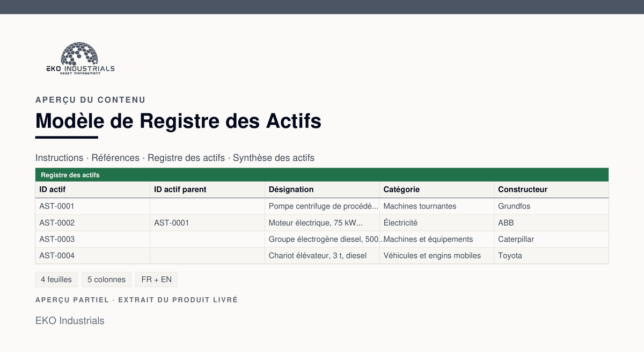Click the 'ID actif parent' column header
The image size is (644, 352).
(x=208, y=190)
